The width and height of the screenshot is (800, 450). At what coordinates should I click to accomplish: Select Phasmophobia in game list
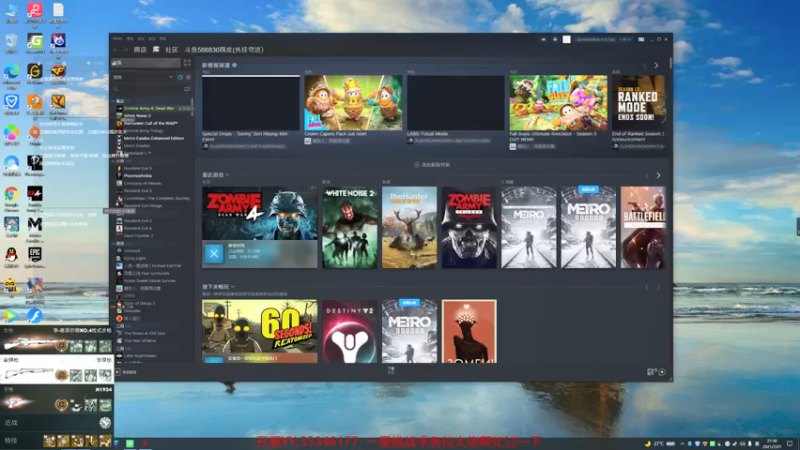tap(137, 176)
